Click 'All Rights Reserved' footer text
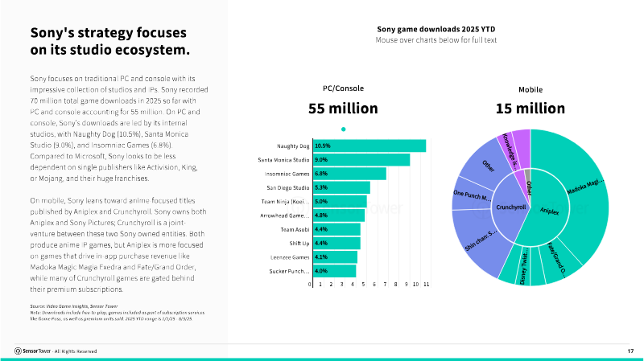This screenshot has height=361, width=644. coord(76,351)
